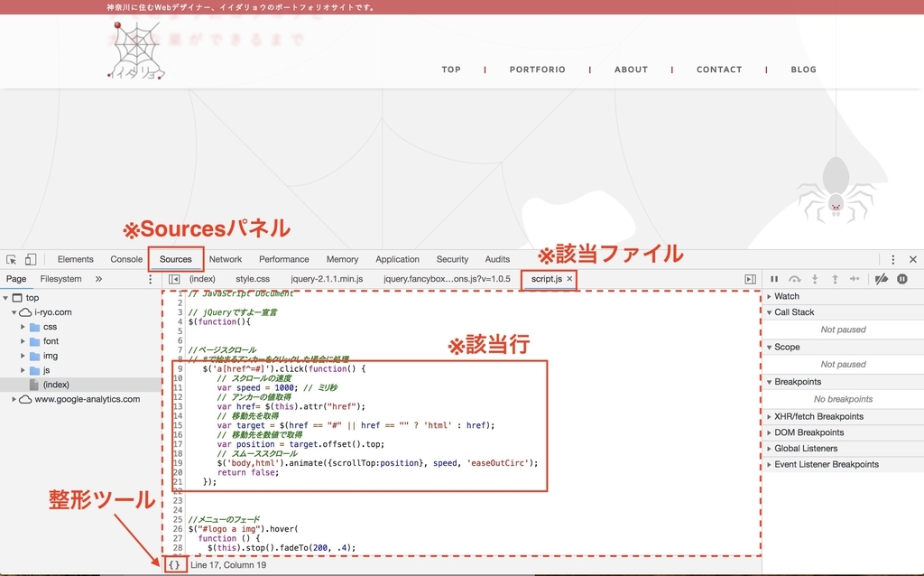Open the Audits tab
924x576 pixels.
pyautogui.click(x=497, y=259)
